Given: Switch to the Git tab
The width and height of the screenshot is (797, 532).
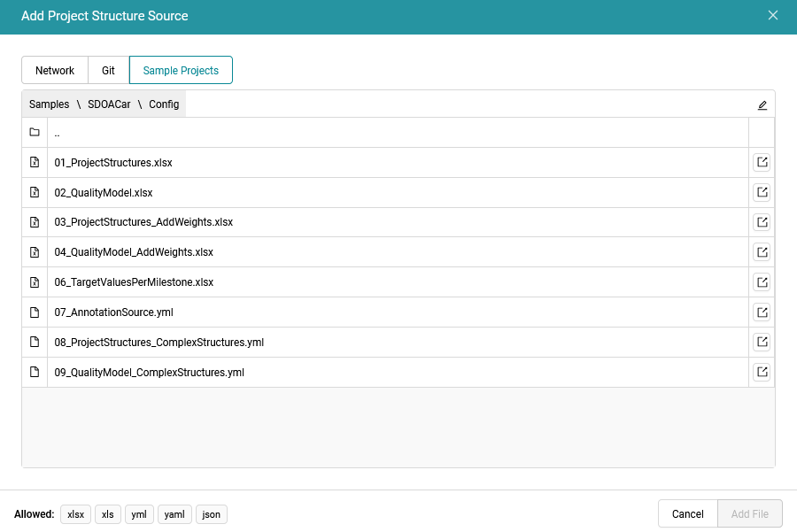Looking at the screenshot, I should (x=108, y=70).
